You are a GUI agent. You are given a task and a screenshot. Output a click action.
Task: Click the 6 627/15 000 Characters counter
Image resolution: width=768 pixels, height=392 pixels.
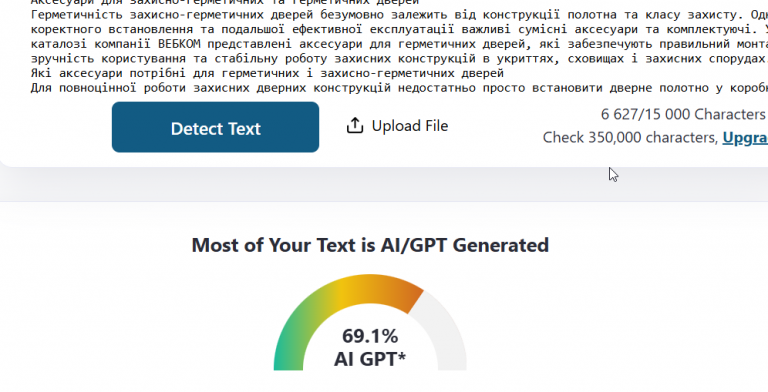pos(683,114)
